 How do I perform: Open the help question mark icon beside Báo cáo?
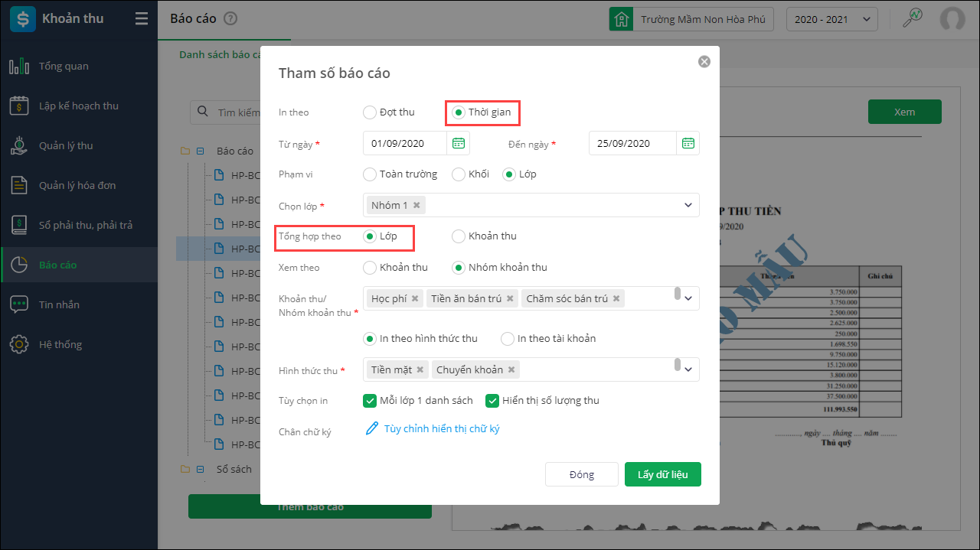[230, 19]
